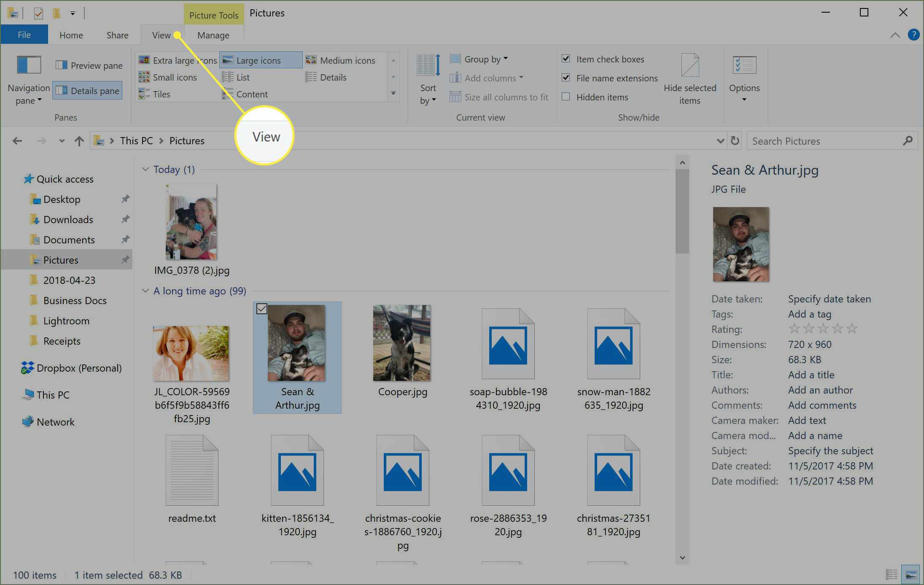The image size is (924, 585).
Task: Open the Manage ribbon tab
Action: pyautogui.click(x=212, y=34)
